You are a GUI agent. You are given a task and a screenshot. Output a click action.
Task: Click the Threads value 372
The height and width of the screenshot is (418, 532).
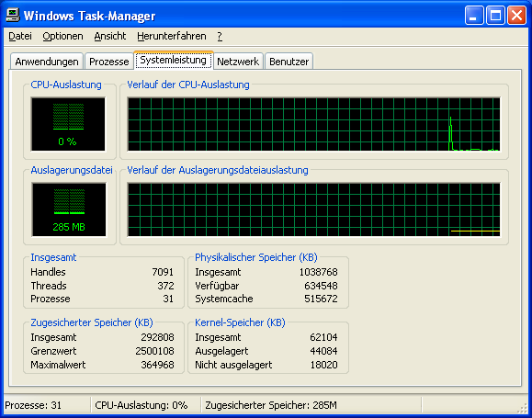coord(165,286)
